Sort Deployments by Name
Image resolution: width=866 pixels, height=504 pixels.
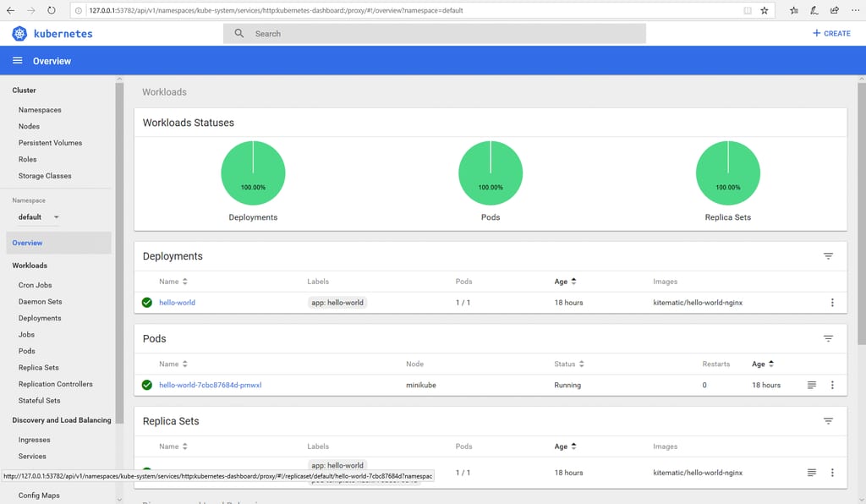173,282
